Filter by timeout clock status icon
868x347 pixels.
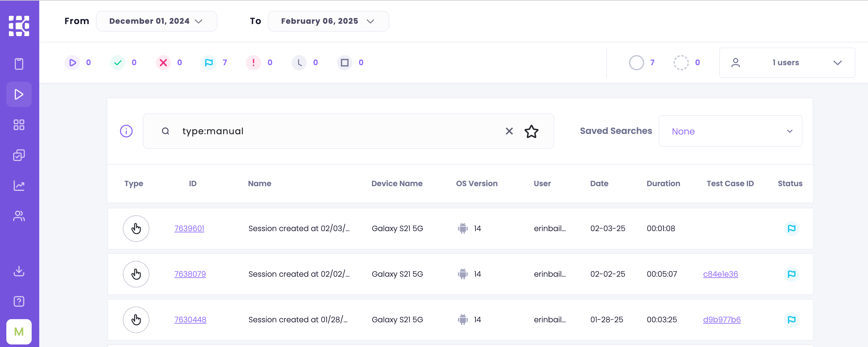299,63
